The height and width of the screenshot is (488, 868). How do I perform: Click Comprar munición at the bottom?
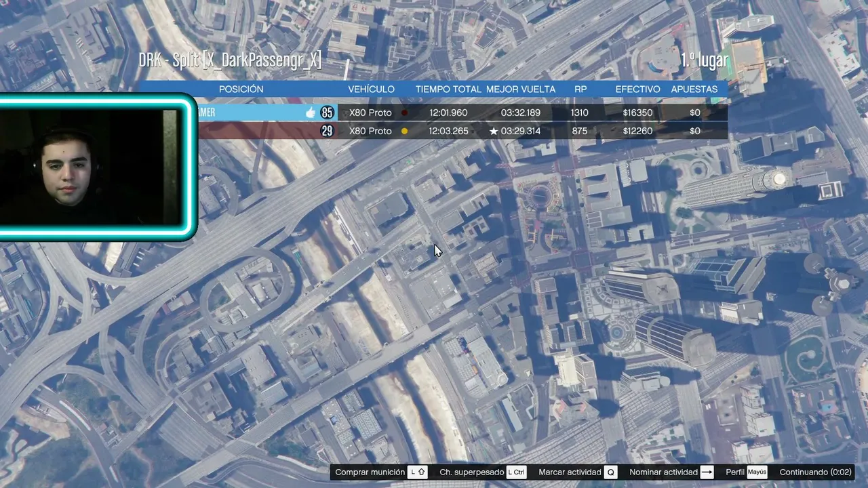click(370, 472)
